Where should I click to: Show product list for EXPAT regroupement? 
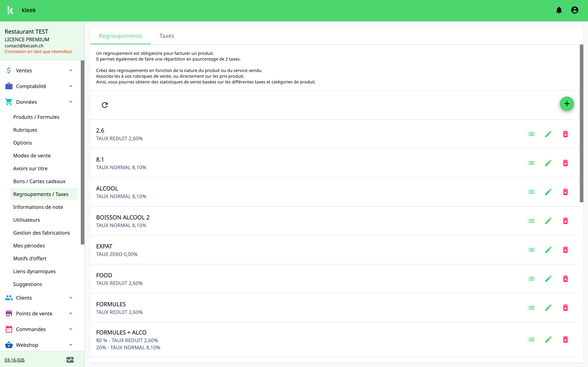[x=531, y=250]
